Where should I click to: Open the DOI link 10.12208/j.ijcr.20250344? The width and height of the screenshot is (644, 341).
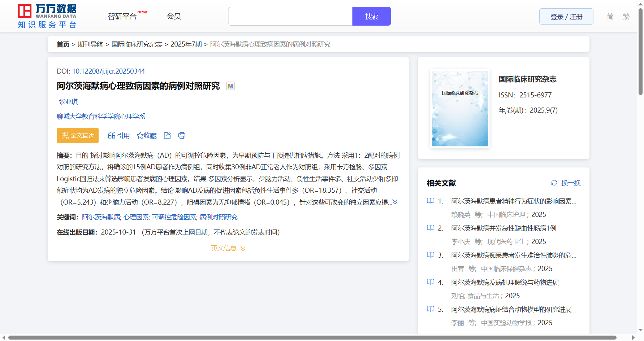108,71
